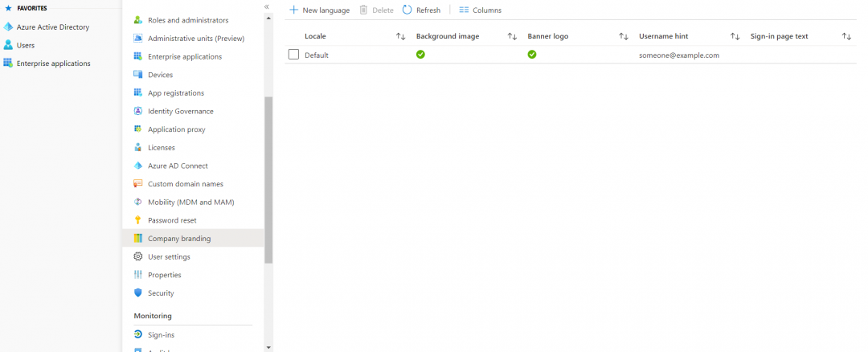Click the Background image green checkmark
Image resolution: width=868 pixels, height=352 pixels.
[420, 55]
